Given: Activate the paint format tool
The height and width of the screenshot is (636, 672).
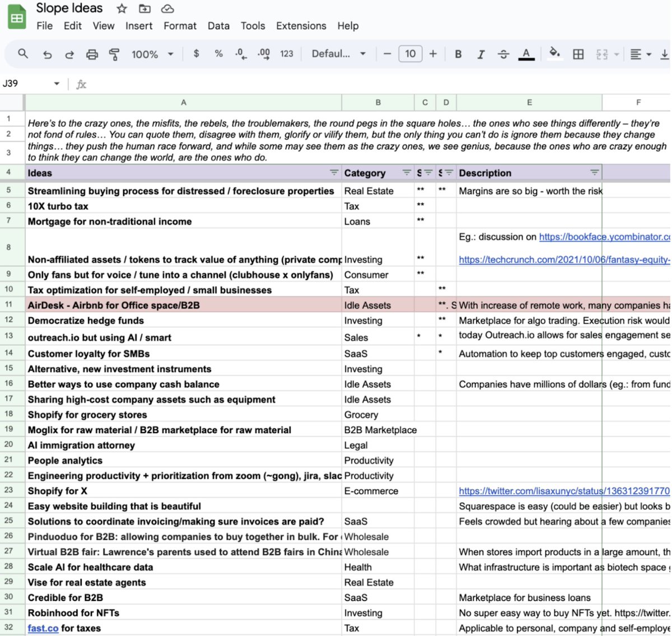Looking at the screenshot, I should tap(114, 54).
